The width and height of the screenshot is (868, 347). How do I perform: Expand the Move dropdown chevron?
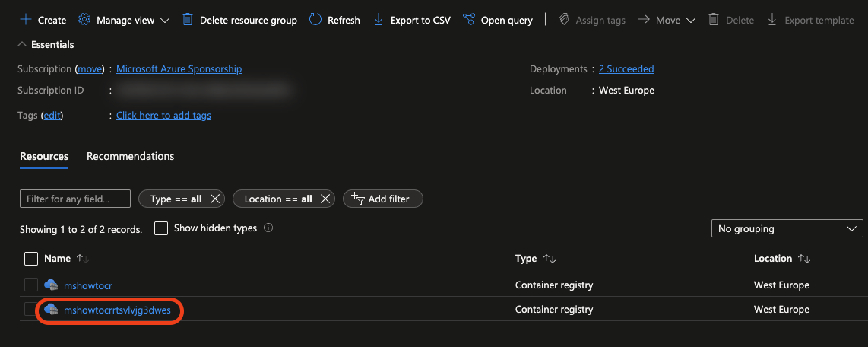(x=690, y=21)
